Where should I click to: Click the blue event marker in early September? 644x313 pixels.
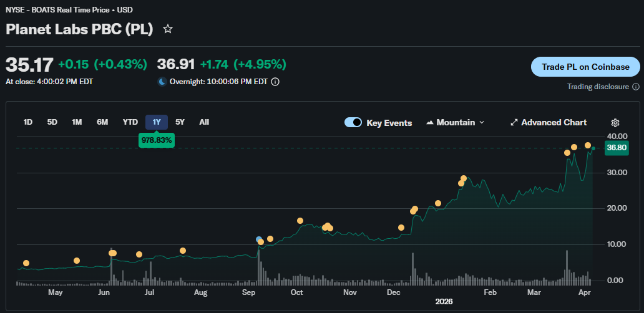pyautogui.click(x=259, y=239)
